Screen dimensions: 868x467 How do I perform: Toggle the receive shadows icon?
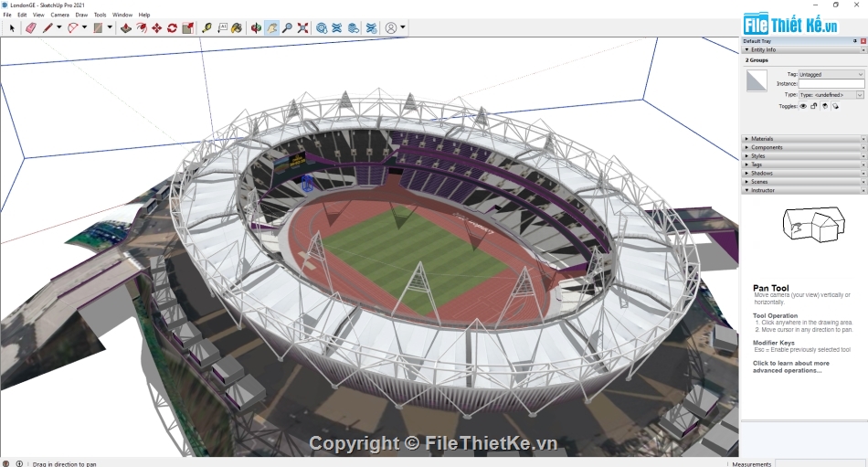825,106
